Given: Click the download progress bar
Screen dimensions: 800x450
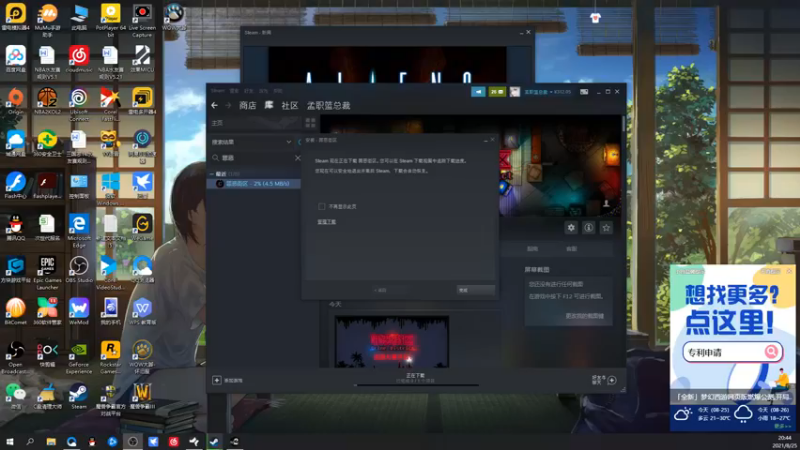Looking at the screenshot, I should [417, 385].
